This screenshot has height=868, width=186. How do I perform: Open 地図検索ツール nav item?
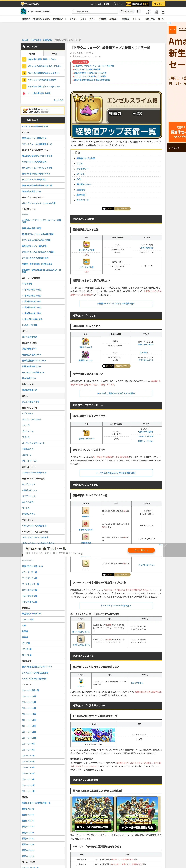tap(60, 19)
